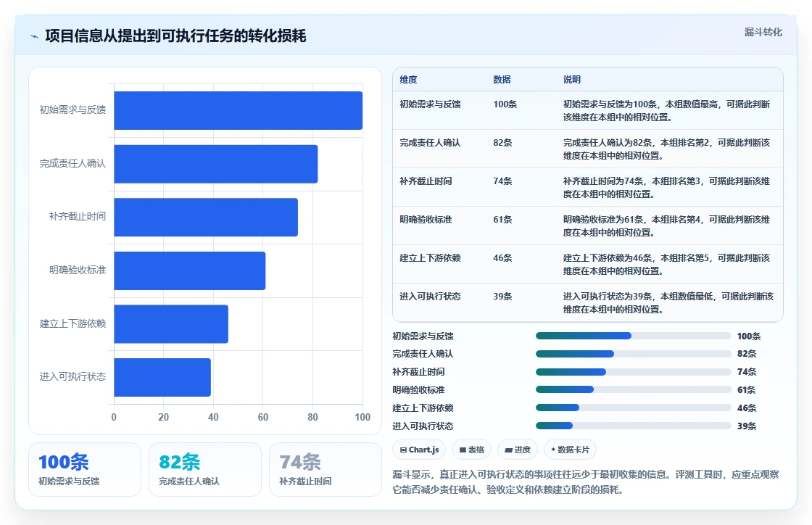Viewport: 812px width, 525px height.
Task: Click the 46条 progress bar for 建立上下游依赖
Action: [x=634, y=408]
